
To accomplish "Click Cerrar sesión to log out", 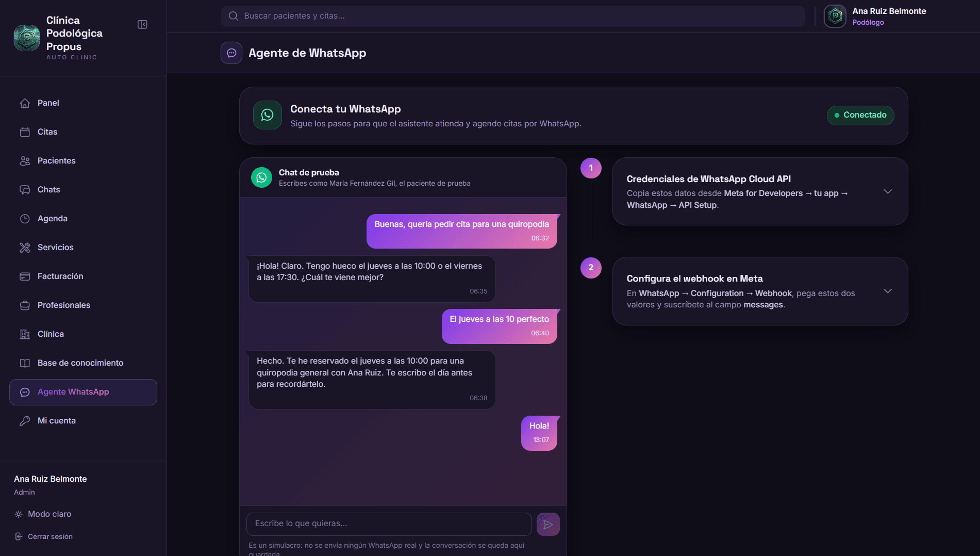I will (50, 536).
